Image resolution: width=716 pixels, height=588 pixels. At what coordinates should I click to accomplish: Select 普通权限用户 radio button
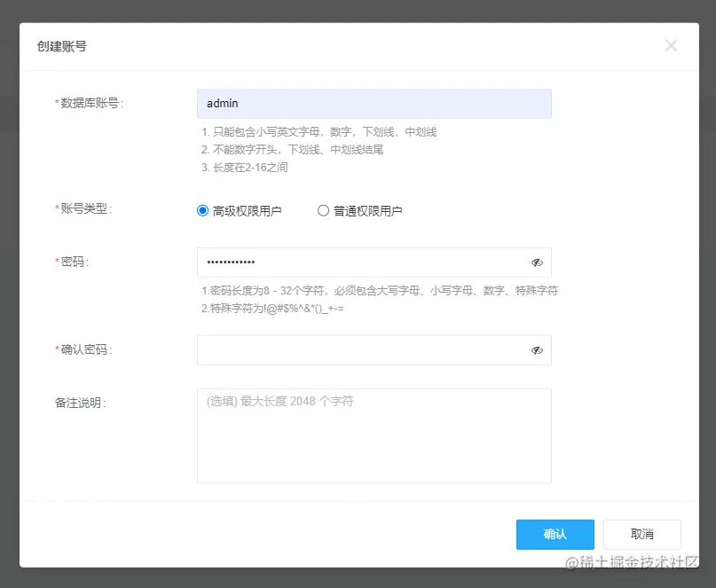point(323,210)
